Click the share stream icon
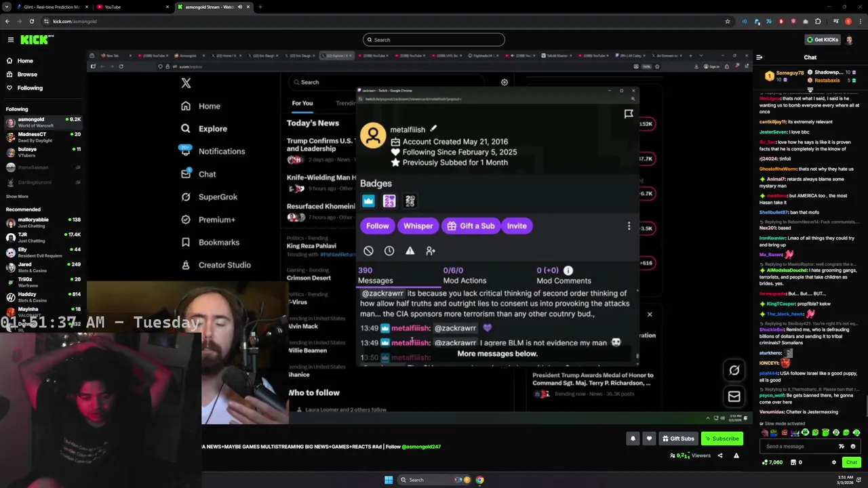 point(720,455)
